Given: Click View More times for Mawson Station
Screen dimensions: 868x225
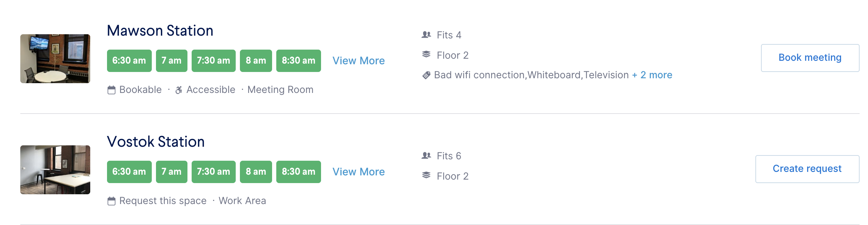Looking at the screenshot, I should (x=359, y=60).
